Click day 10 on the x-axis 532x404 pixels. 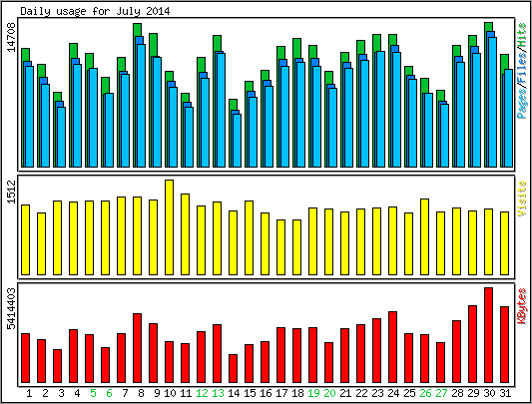(170, 393)
